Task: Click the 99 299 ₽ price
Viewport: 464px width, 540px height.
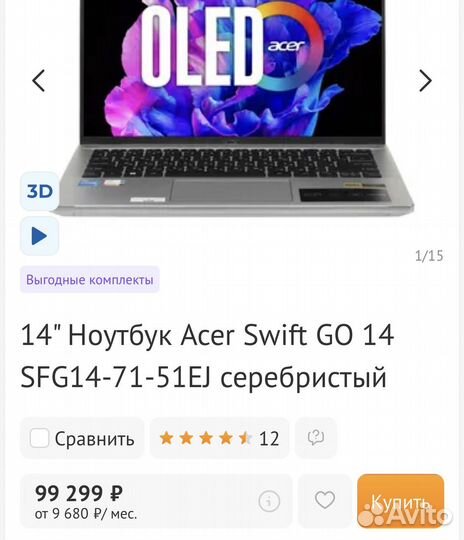Action: (79, 493)
